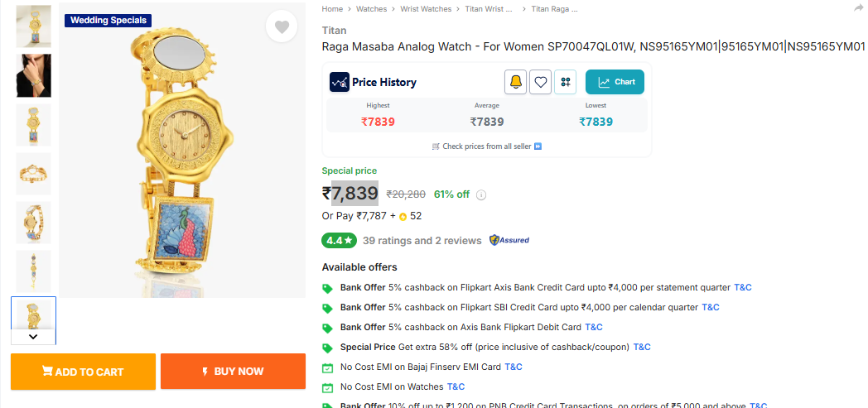Open the Home breadcrumb link
This screenshot has width=868, height=408.
point(332,9)
